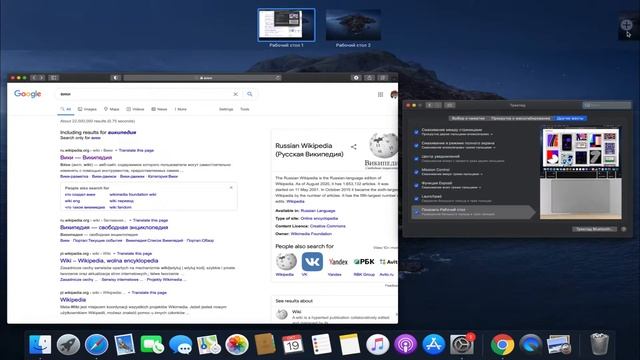Open Messages app in Dock

pyautogui.click(x=180, y=344)
